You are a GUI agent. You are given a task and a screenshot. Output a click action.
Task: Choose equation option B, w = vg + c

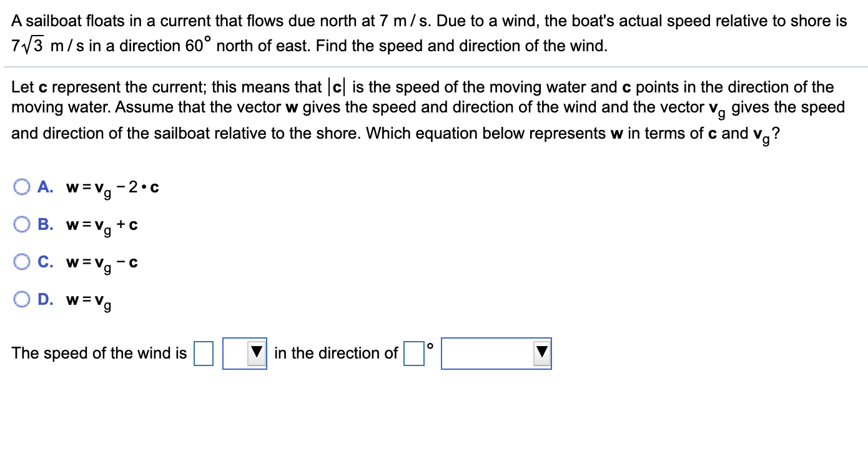point(22,224)
